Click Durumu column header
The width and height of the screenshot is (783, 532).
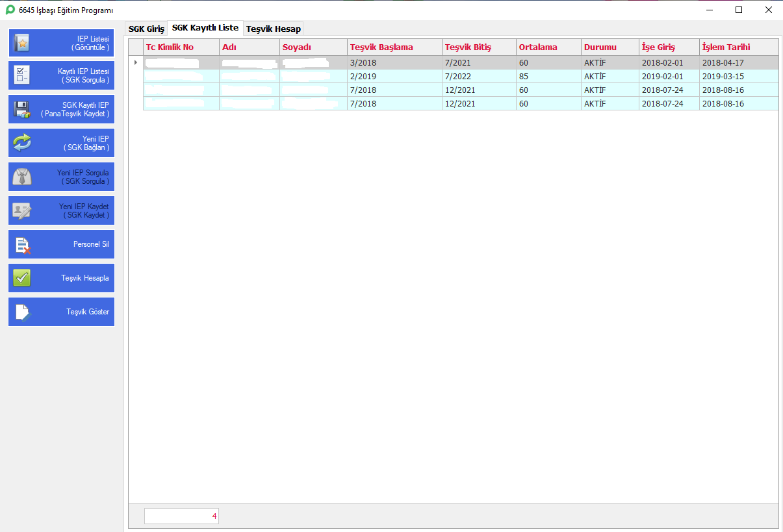[610, 47]
